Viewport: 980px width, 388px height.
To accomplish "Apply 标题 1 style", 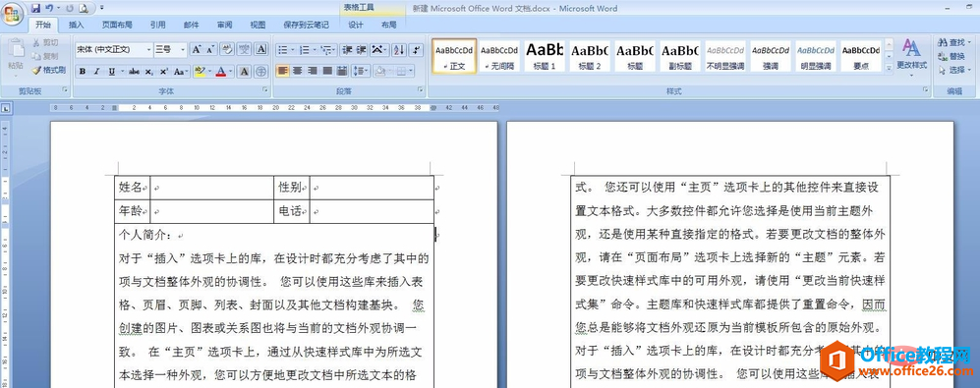I will pos(545,56).
